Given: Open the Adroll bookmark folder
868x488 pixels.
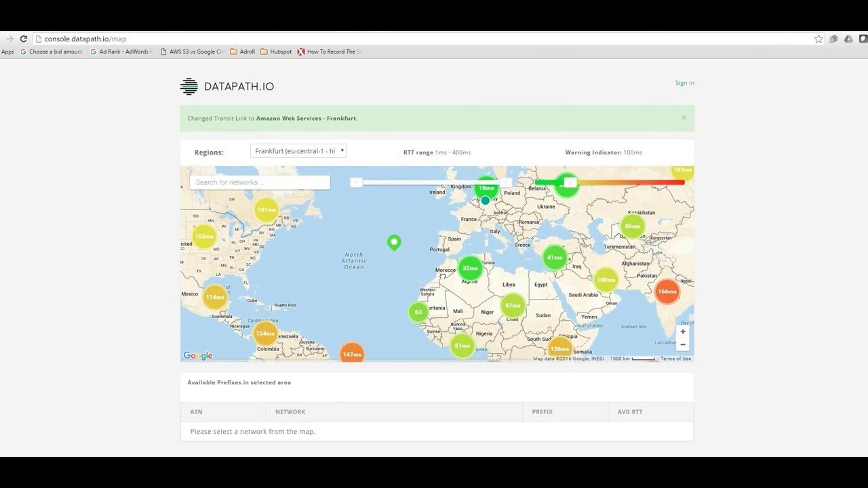Looking at the screenshot, I should (243, 52).
